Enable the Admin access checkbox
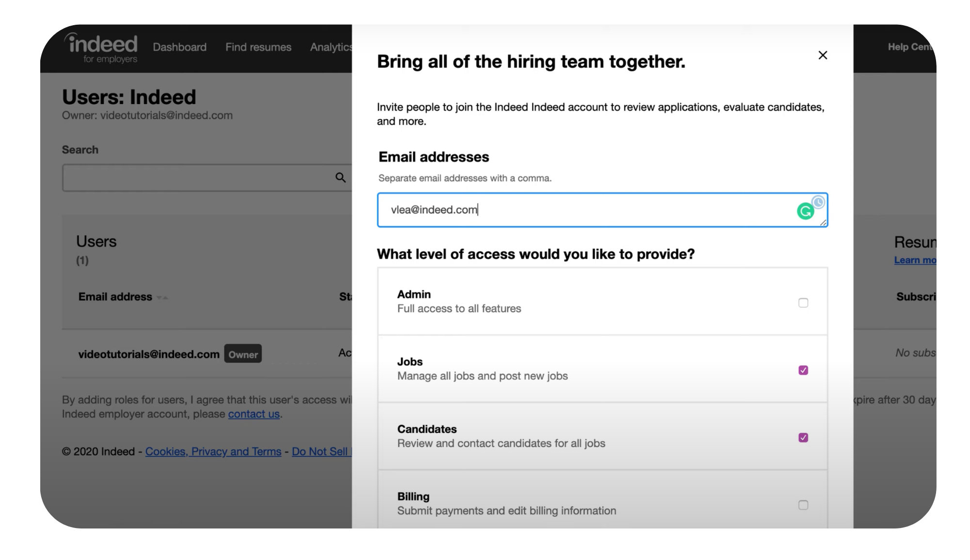 click(x=803, y=303)
